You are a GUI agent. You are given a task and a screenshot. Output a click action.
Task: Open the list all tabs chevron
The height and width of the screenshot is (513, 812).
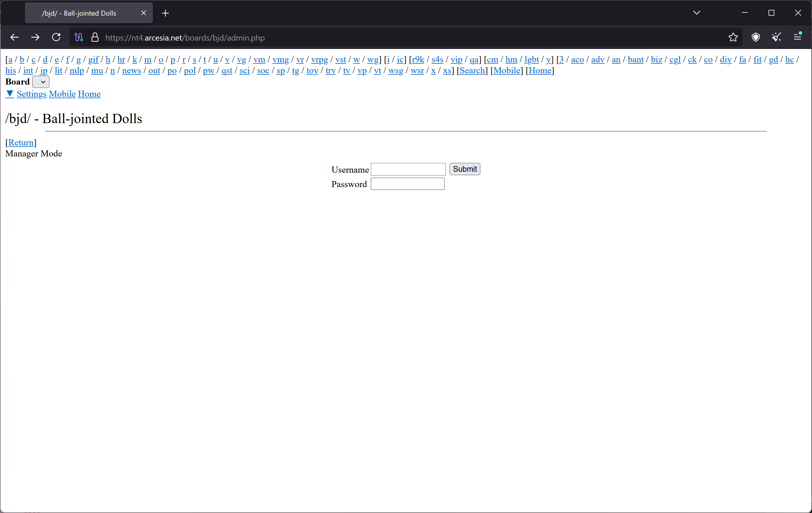696,13
